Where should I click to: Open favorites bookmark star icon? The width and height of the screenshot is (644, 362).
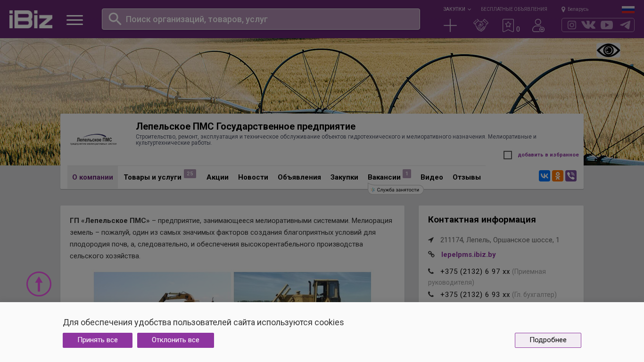[508, 25]
